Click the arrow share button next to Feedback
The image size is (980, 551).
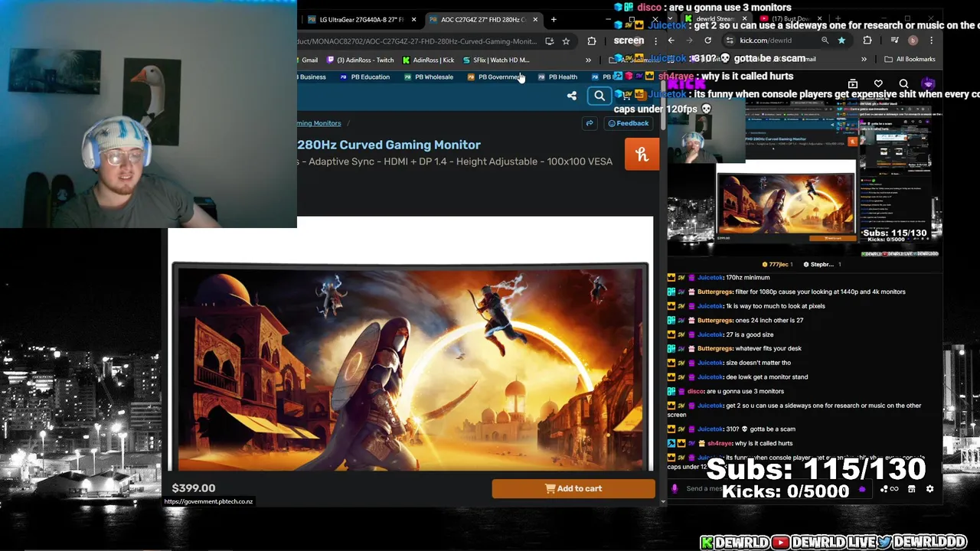pos(590,123)
